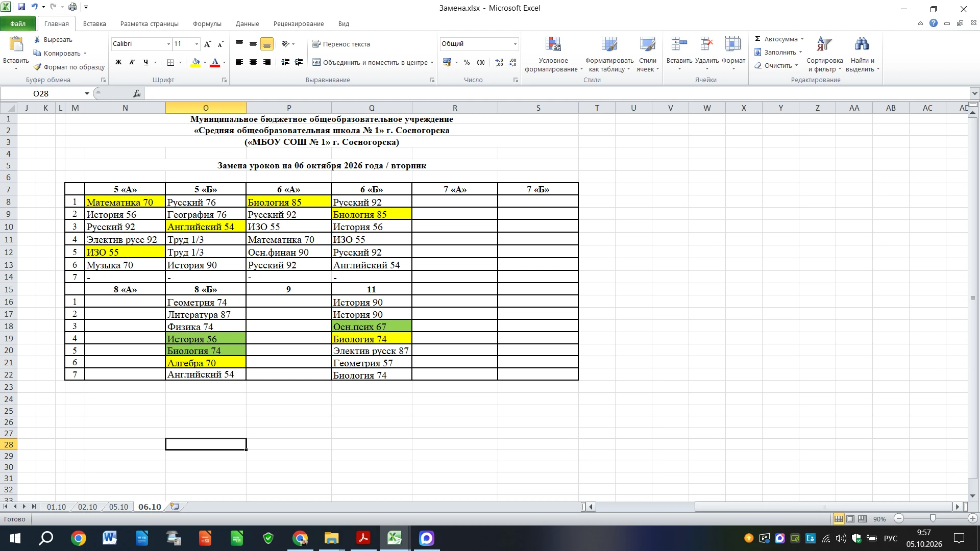Open the font name Calibri dropdown
Viewport: 980px width, 551px height.
click(168, 44)
